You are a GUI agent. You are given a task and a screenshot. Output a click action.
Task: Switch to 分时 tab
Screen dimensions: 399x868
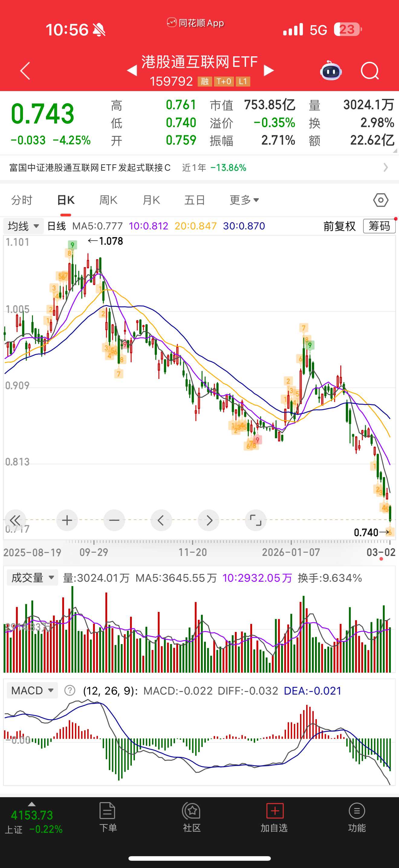[x=21, y=200]
